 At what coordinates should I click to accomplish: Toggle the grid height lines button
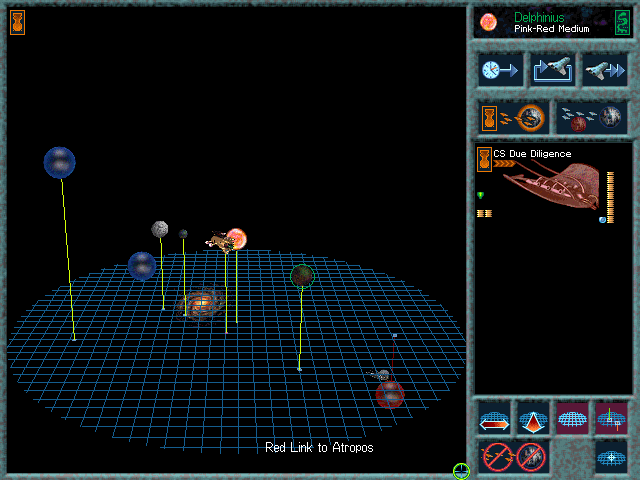coord(611,418)
